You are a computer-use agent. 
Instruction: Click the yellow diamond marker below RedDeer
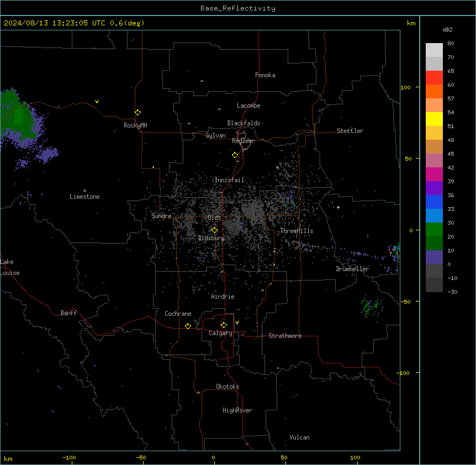click(x=235, y=155)
